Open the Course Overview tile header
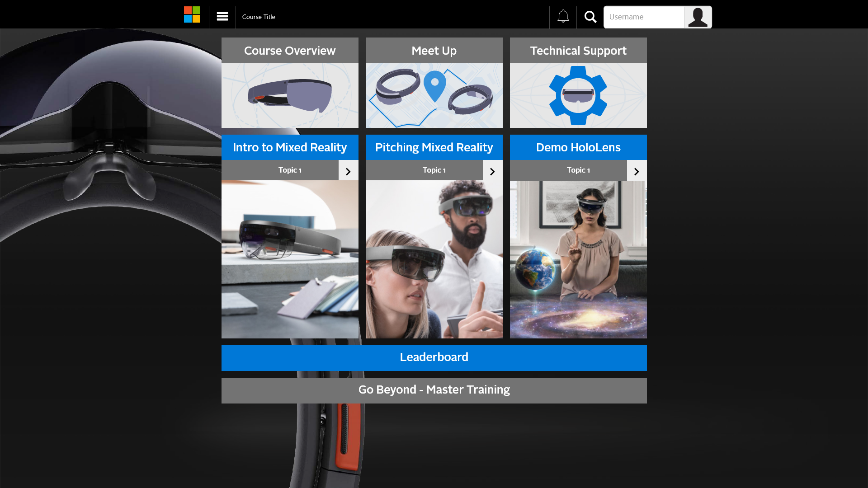The width and height of the screenshot is (868, 488). click(290, 51)
